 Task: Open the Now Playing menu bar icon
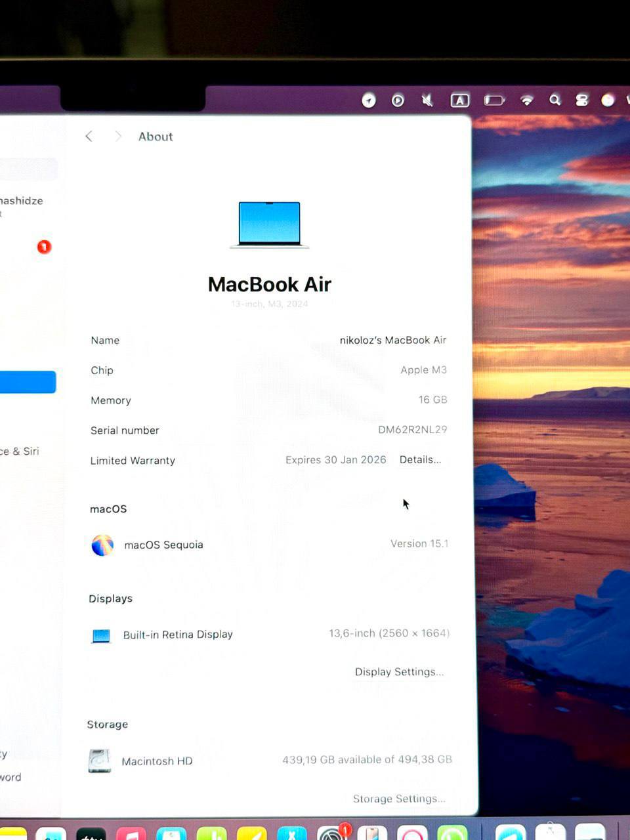tap(398, 100)
